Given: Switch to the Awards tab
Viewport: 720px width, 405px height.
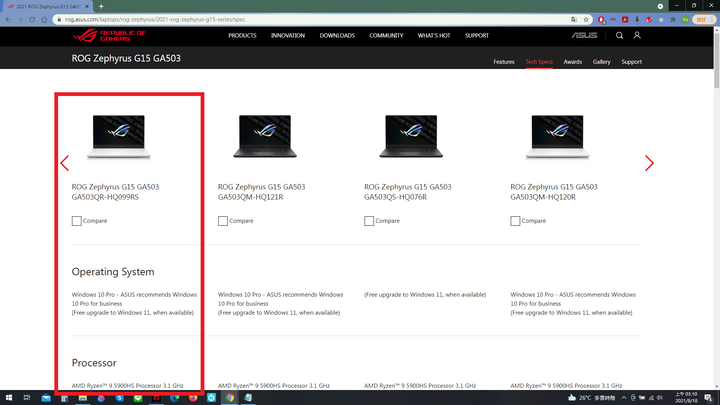Looking at the screenshot, I should pos(573,62).
